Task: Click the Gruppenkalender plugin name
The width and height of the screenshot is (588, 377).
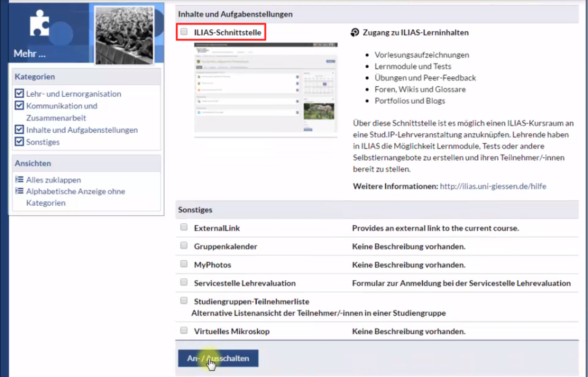Action: (225, 246)
